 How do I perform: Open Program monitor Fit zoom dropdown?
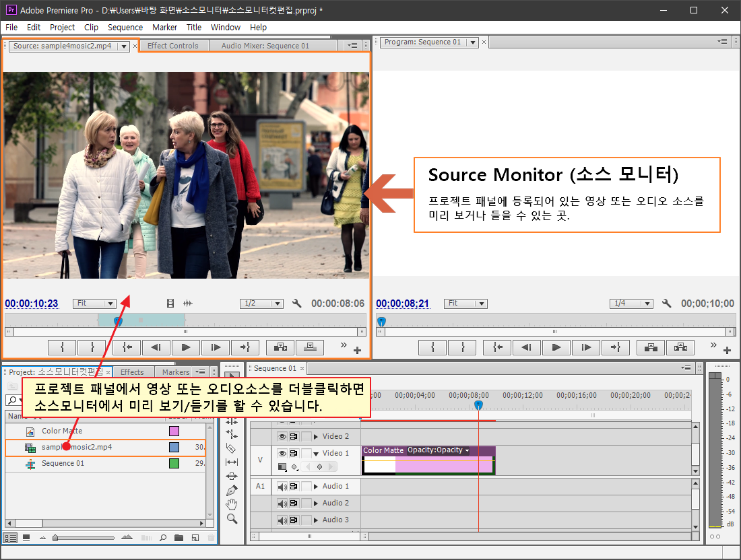[x=465, y=304]
